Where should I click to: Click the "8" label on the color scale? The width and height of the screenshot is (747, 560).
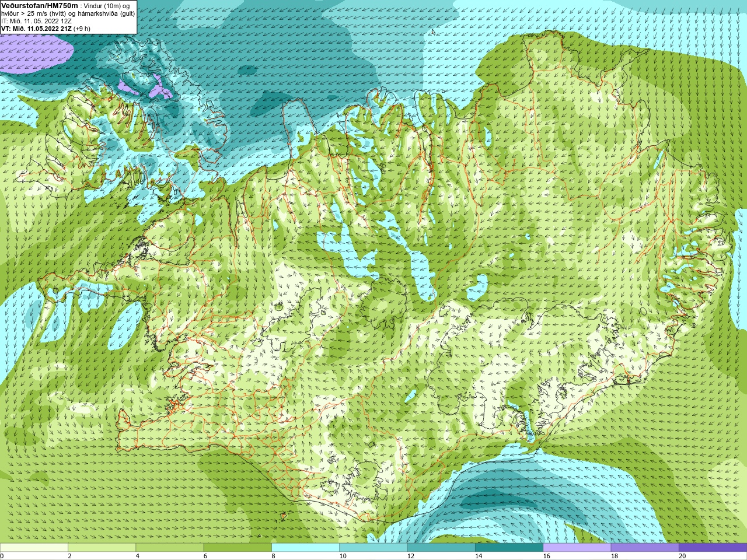[273, 556]
